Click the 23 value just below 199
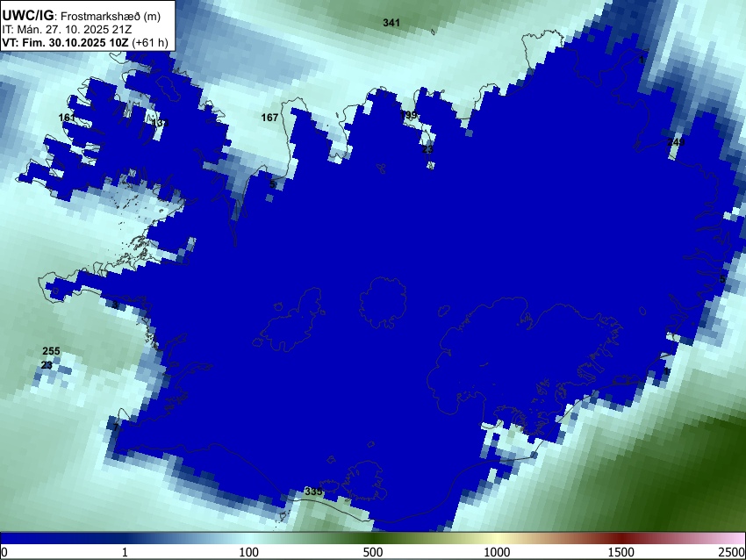Screen dimensions: 746x560 427,149
